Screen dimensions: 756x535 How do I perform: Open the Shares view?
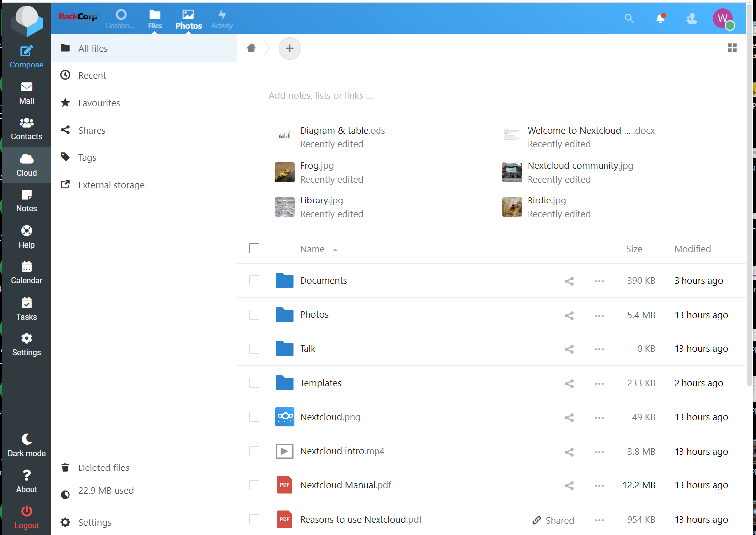pos(144,130)
